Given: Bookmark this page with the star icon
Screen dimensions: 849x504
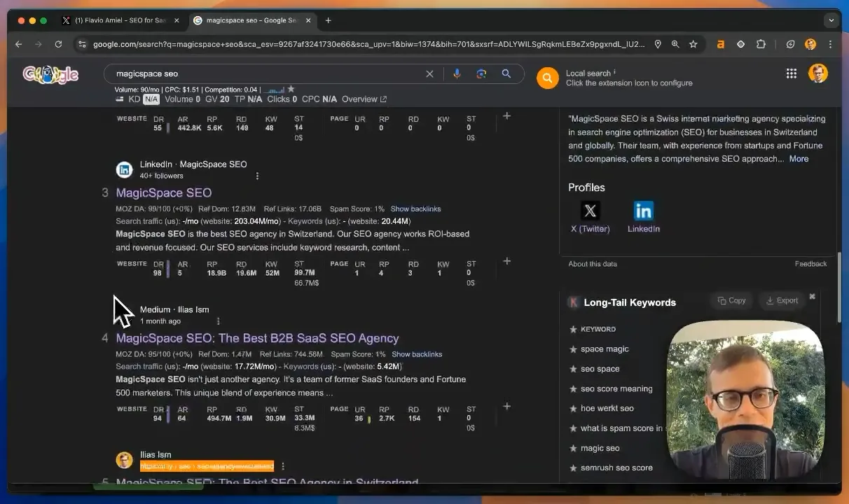Looking at the screenshot, I should (693, 44).
